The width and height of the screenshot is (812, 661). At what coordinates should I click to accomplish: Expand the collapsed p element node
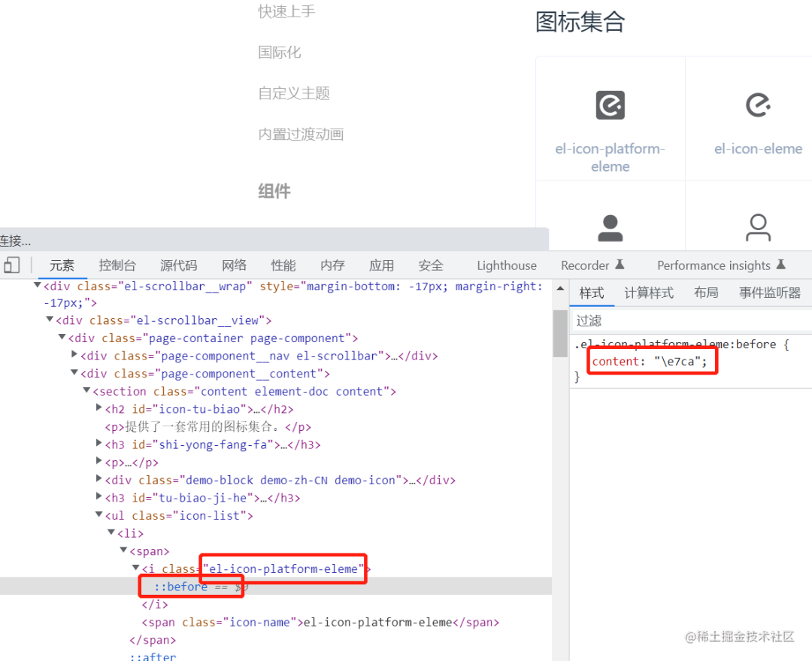click(99, 461)
